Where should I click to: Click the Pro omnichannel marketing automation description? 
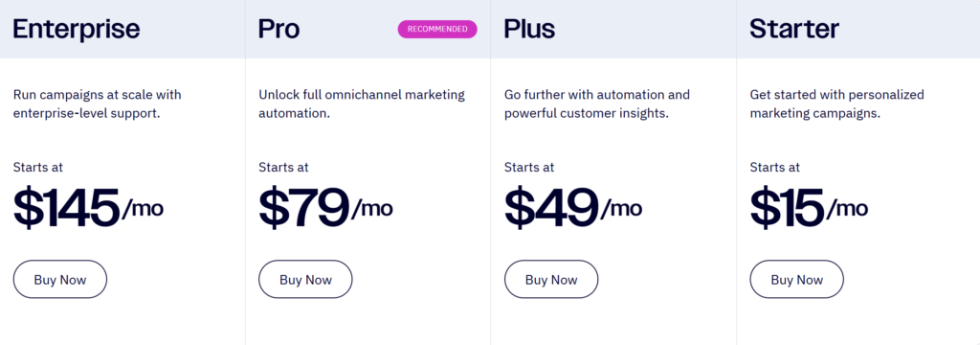coord(362,104)
